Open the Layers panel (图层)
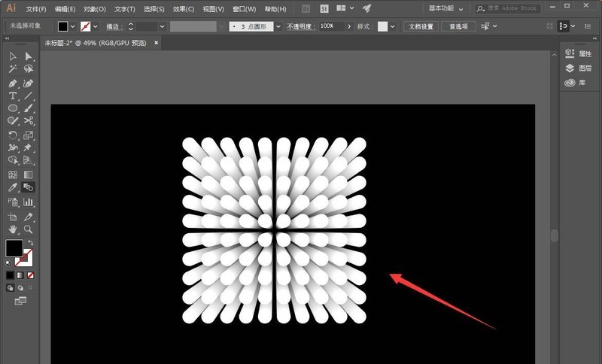This screenshot has height=364, width=602. (x=578, y=68)
